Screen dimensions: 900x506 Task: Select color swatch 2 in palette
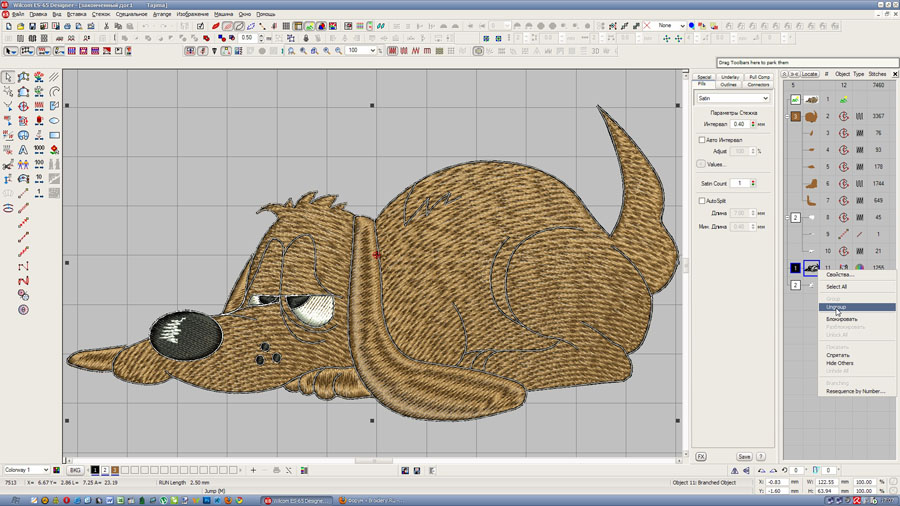[105, 470]
